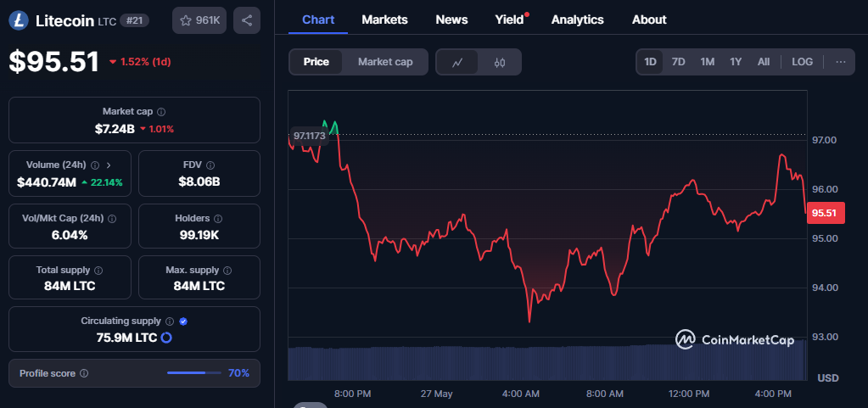Click the $7.24B market cap value

(115, 129)
